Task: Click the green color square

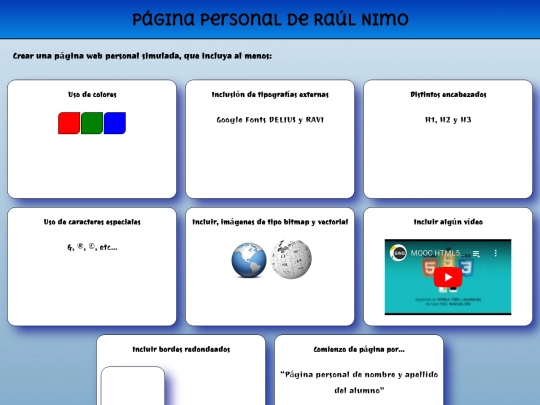Action: click(x=92, y=123)
